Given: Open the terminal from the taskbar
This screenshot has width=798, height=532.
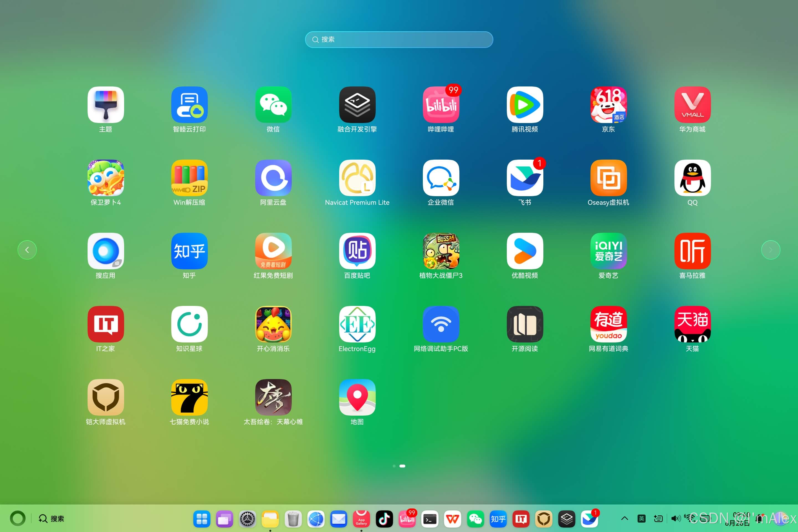Looking at the screenshot, I should (x=429, y=519).
